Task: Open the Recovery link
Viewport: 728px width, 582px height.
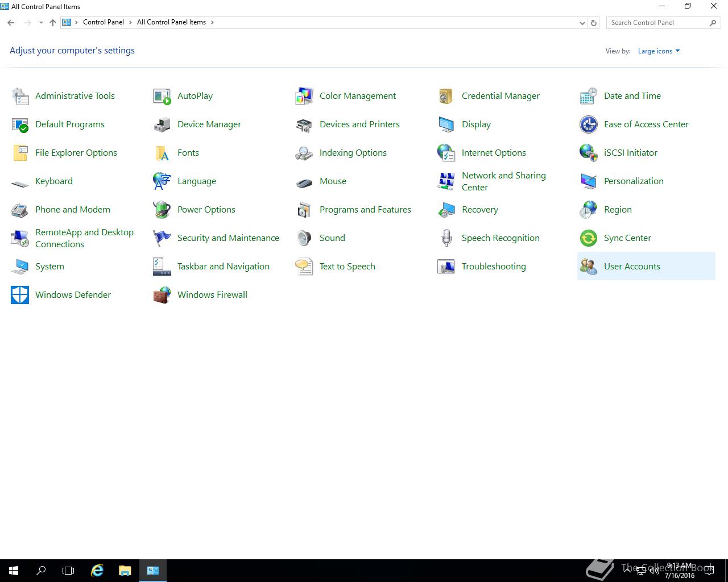Action: tap(480, 210)
